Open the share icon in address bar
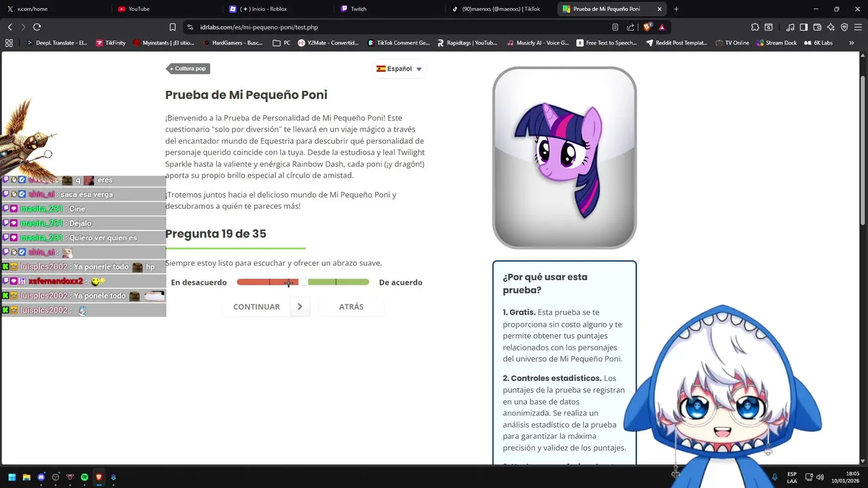868x488 pixels. click(x=631, y=27)
